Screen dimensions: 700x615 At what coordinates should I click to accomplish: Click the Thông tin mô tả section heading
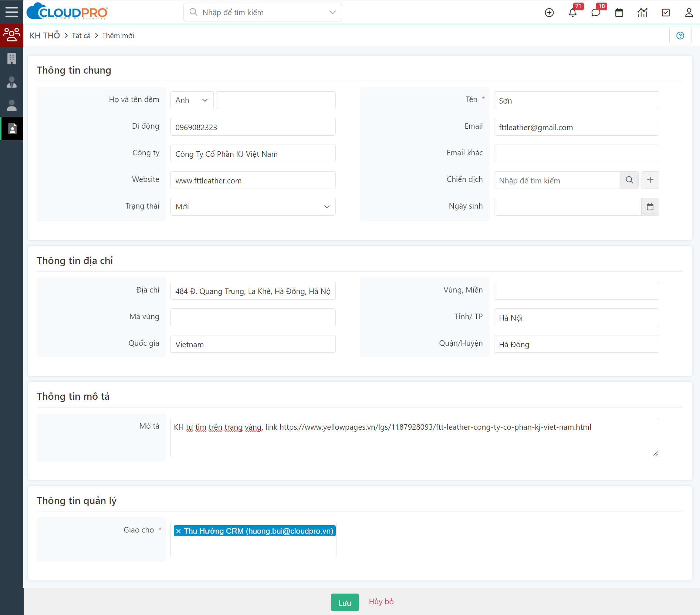point(73,396)
